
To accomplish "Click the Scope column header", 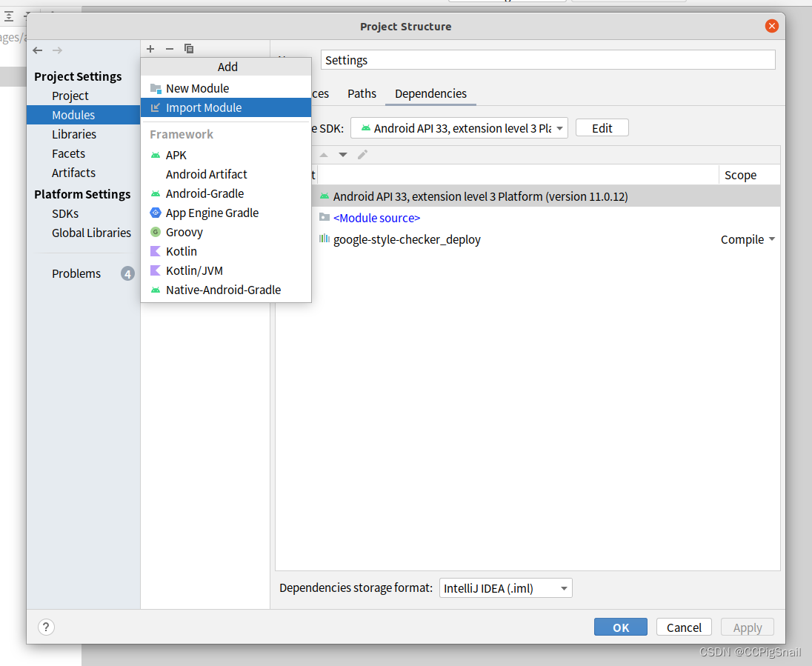I will [x=749, y=175].
